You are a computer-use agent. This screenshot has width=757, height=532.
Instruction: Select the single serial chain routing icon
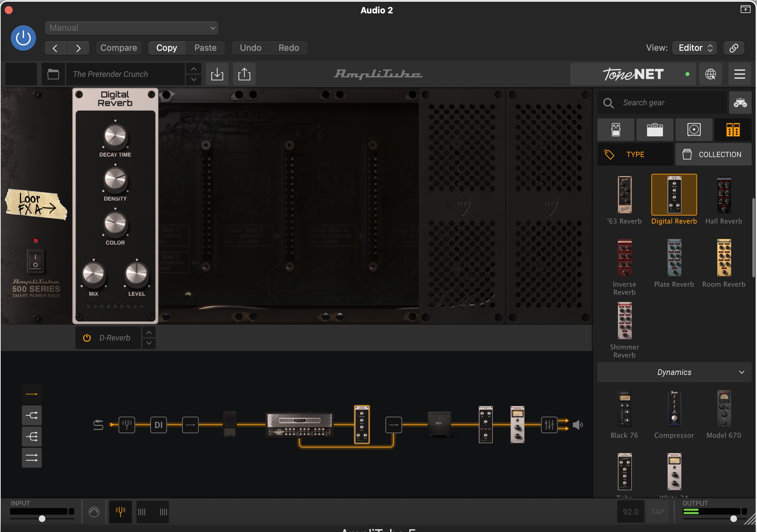[32, 394]
